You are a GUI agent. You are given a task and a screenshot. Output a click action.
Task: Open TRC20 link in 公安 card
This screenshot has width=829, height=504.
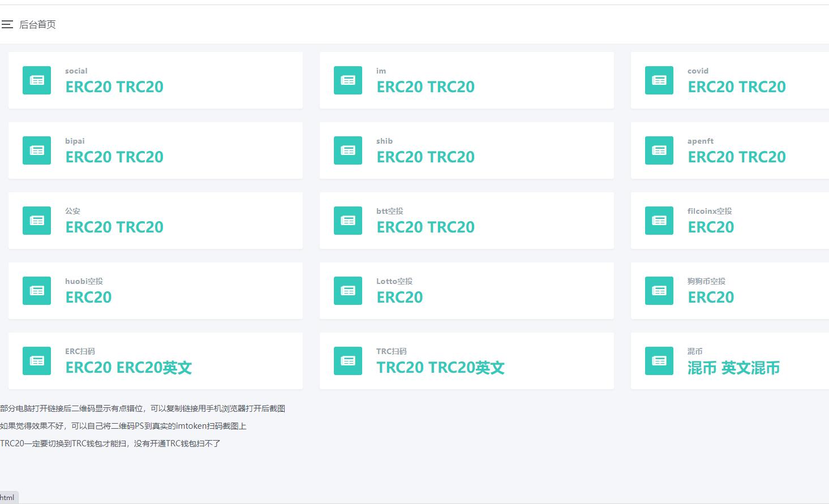point(139,227)
